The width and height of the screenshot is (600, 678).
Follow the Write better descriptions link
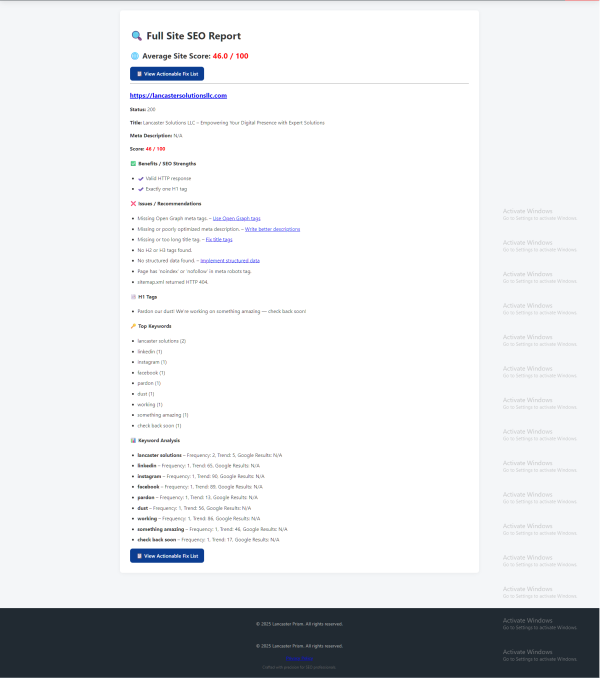pos(272,229)
